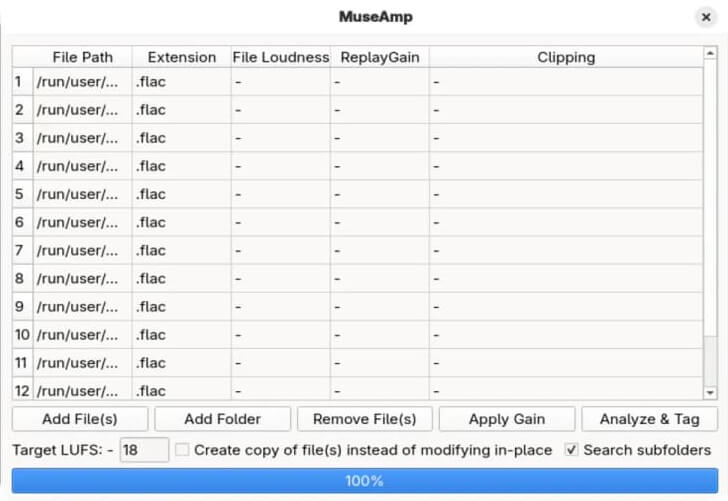Select row header number 10
This screenshot has height=501, width=728.
[x=23, y=334]
